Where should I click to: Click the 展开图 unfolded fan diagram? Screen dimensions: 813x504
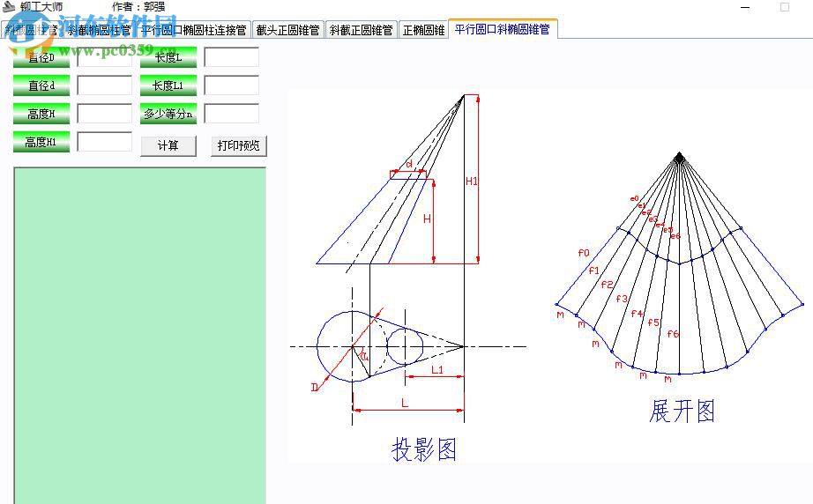coord(679,264)
